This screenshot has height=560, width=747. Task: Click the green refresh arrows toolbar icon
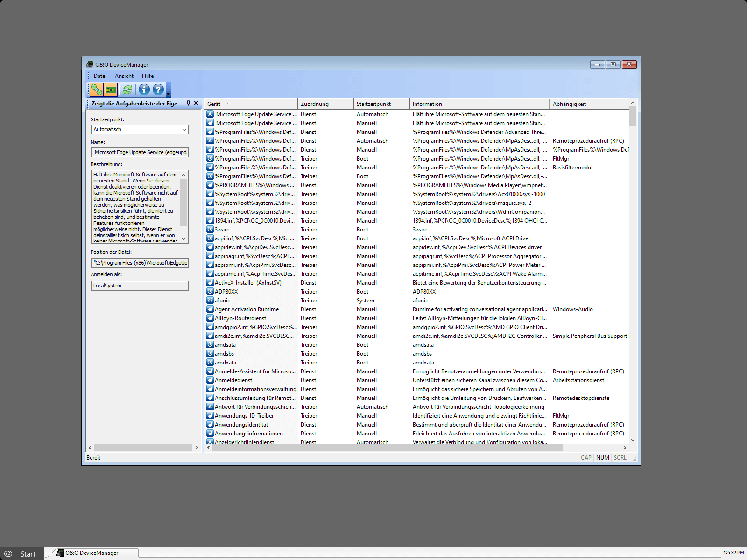pyautogui.click(x=127, y=90)
